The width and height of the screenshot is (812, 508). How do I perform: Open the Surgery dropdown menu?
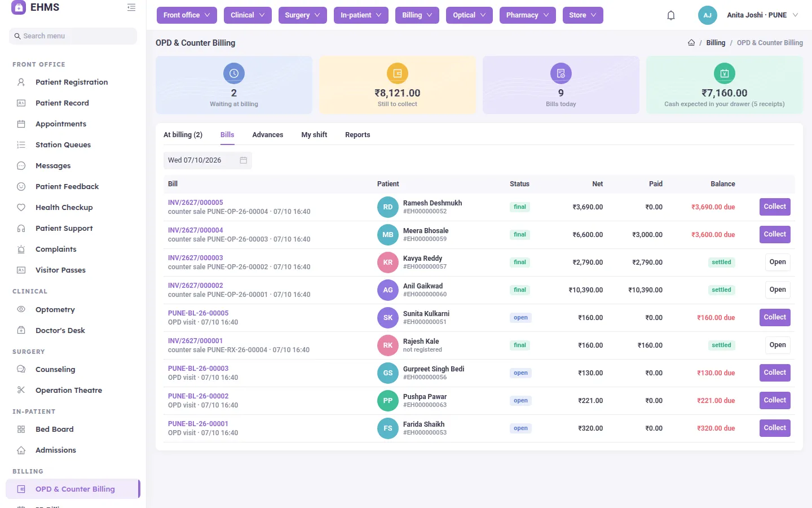point(303,15)
